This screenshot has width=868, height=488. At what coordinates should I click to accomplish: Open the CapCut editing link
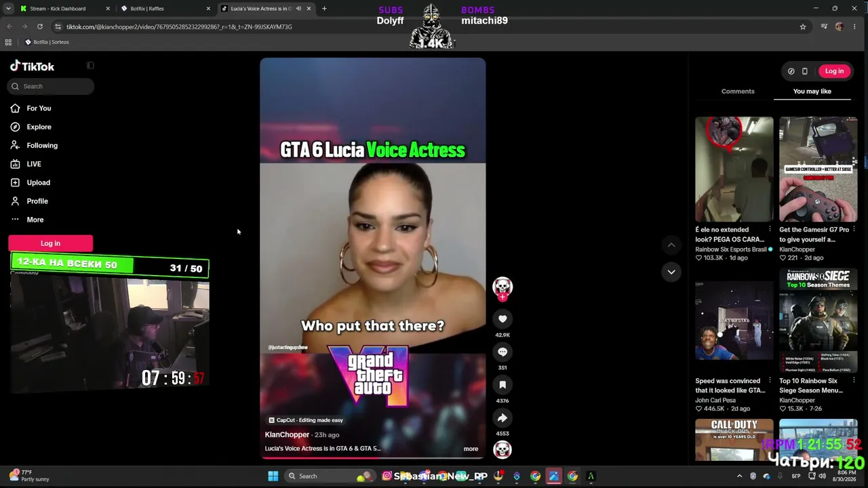[x=306, y=420]
